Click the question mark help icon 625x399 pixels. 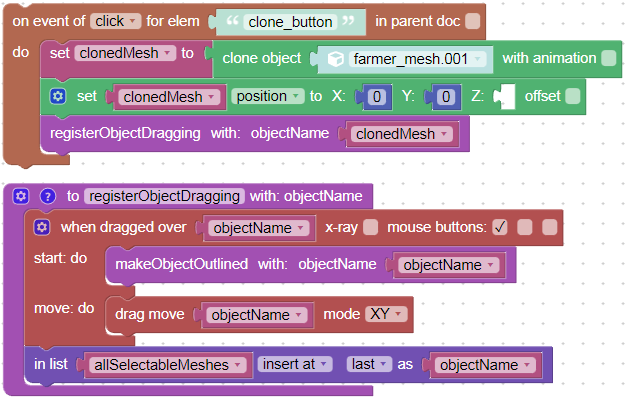click(47, 196)
